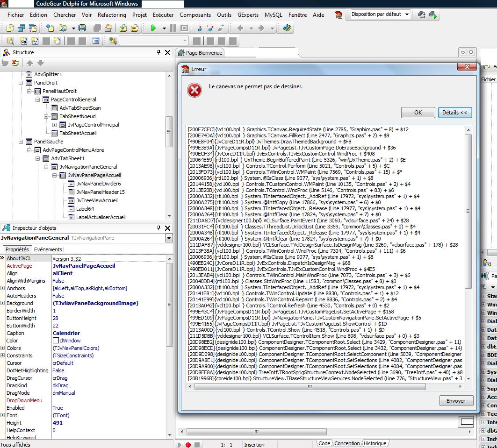Click the Save floppy disk icon
The image size is (497, 448).
pyautogui.click(x=82, y=28)
